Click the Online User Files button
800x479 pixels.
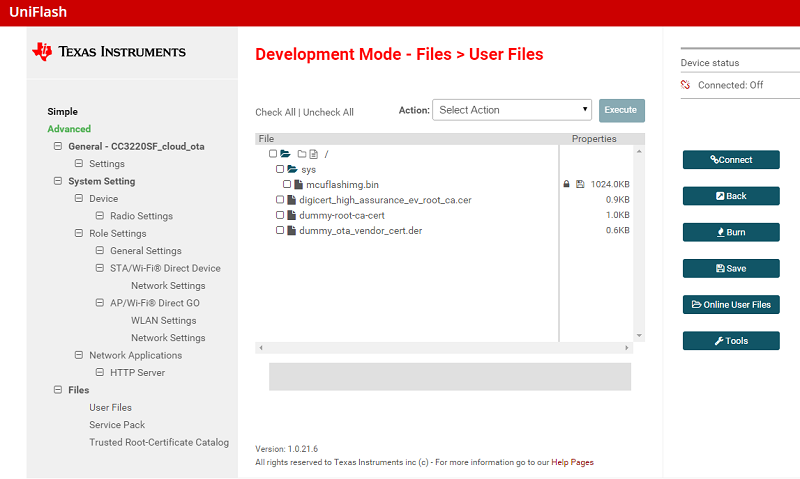point(731,305)
